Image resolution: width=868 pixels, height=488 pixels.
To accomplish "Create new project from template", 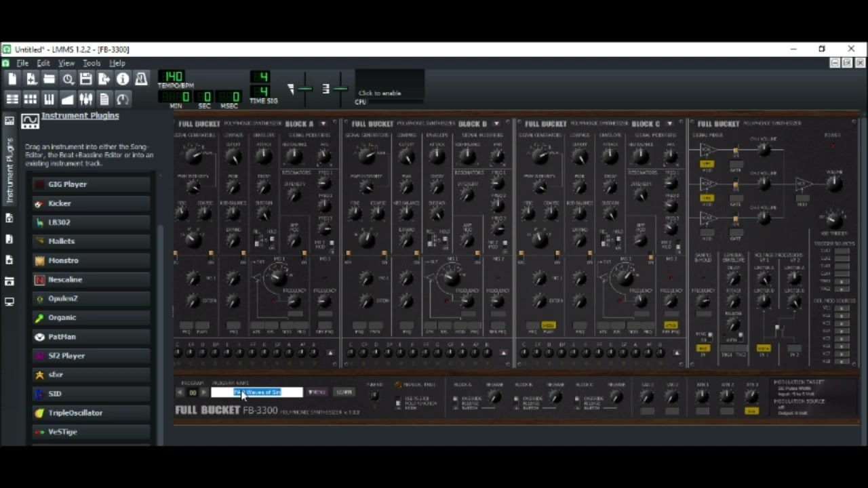I will (x=31, y=79).
